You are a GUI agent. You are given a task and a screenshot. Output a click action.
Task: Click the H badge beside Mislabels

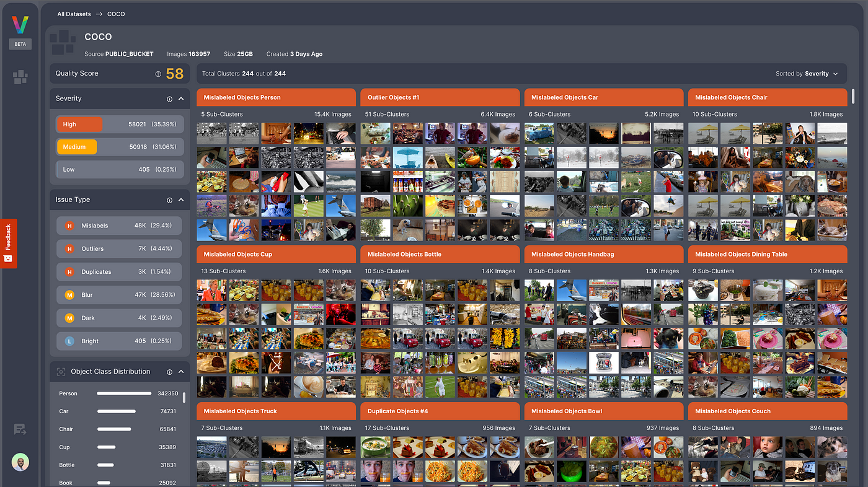[69, 226]
